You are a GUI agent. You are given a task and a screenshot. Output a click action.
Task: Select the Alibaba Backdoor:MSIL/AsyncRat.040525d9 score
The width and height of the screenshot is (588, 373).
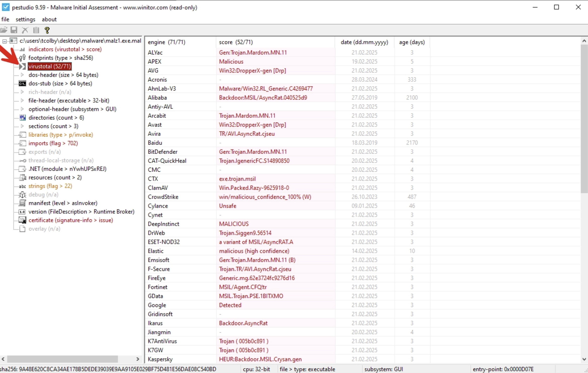[263, 98]
